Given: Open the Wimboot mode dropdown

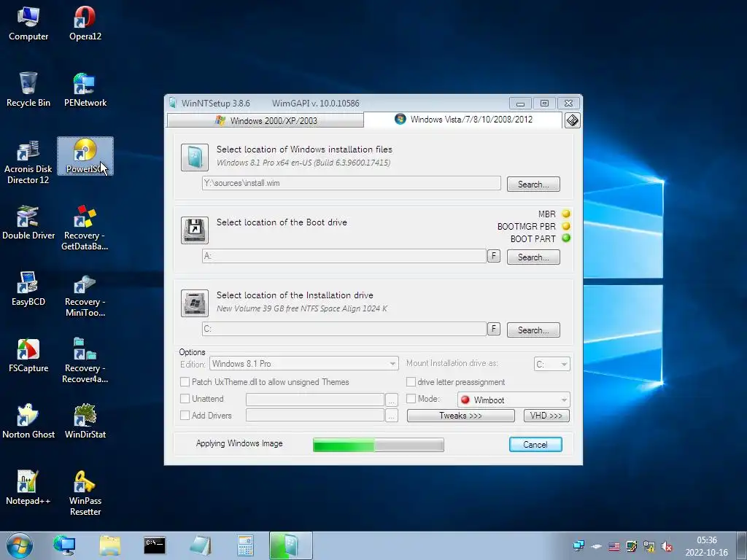Looking at the screenshot, I should point(514,400).
